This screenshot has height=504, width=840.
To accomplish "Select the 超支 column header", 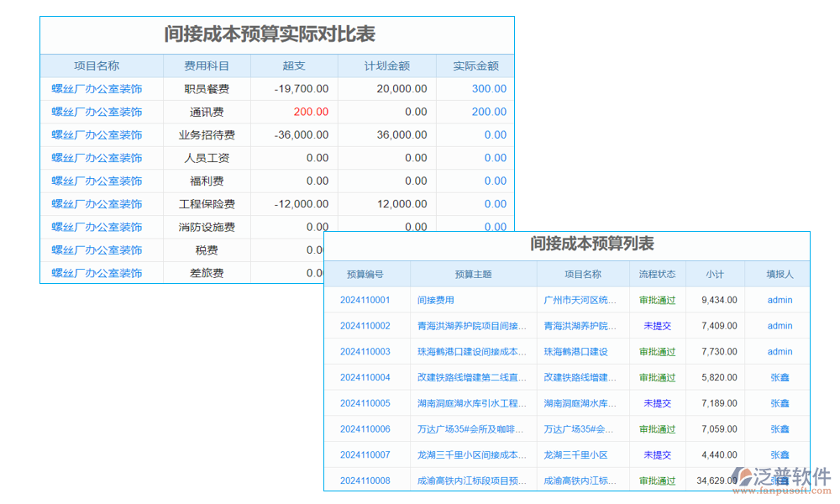I will [296, 65].
